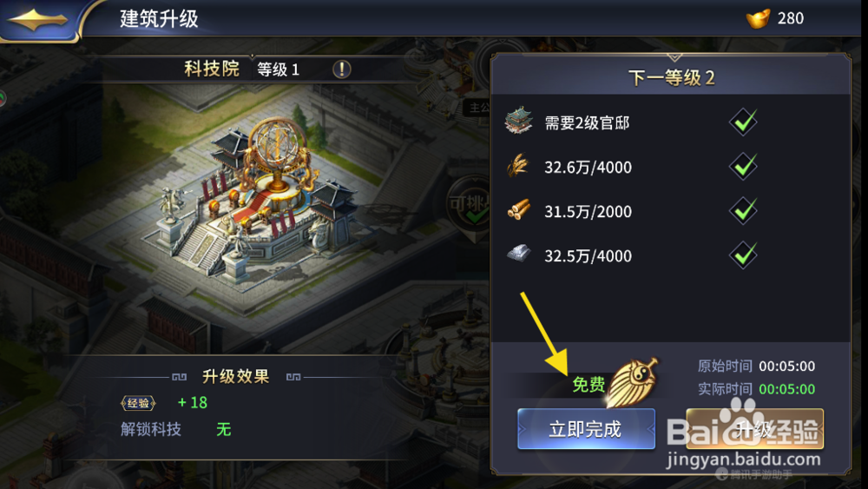Open the info exclamation mark icon
This screenshot has width=868, height=489.
pyautogui.click(x=341, y=69)
